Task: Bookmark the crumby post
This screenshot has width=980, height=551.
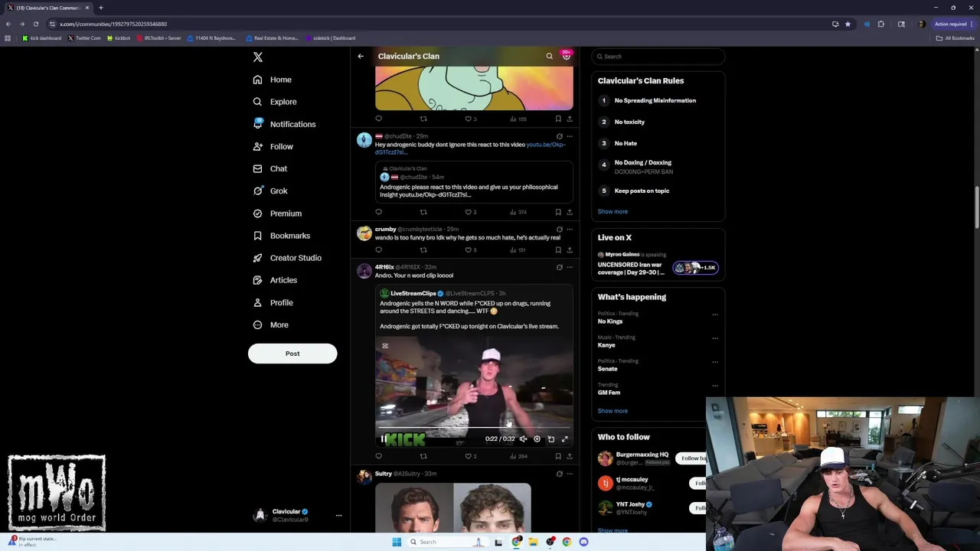Action: (558, 249)
